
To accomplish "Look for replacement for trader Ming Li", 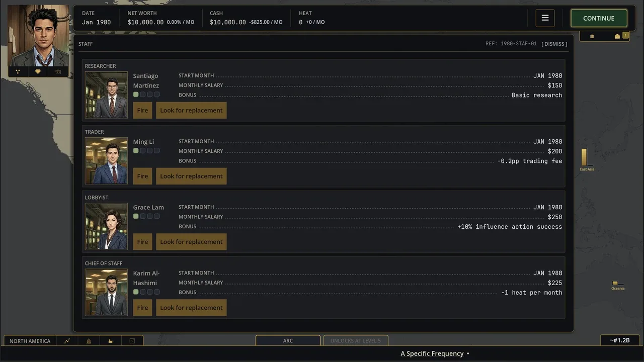I will point(191,176).
